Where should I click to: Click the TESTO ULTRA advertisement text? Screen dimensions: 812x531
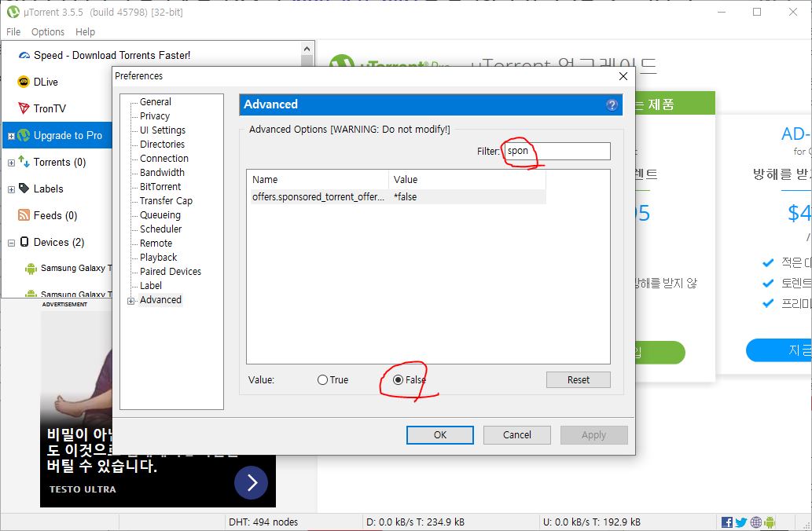[x=83, y=489]
